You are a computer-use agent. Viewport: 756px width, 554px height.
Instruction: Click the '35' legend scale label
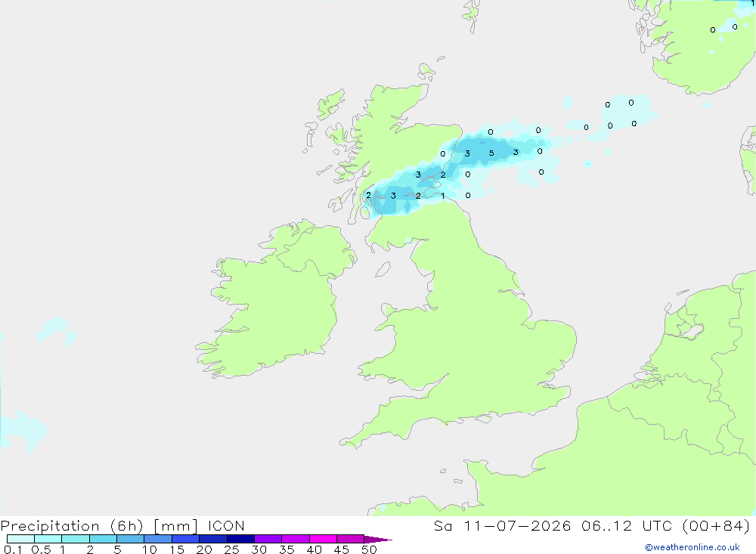(x=287, y=549)
